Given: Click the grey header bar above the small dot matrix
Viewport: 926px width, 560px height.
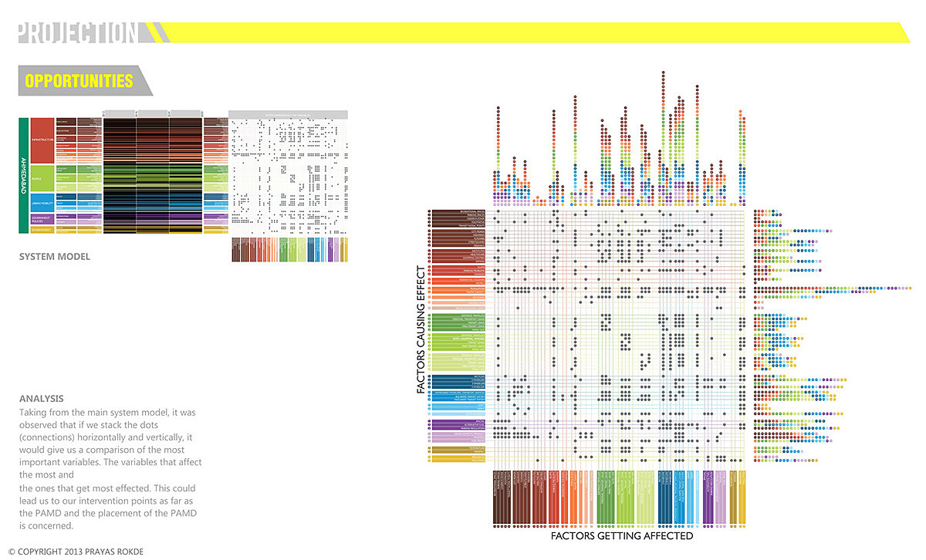Looking at the screenshot, I should pos(288,114).
